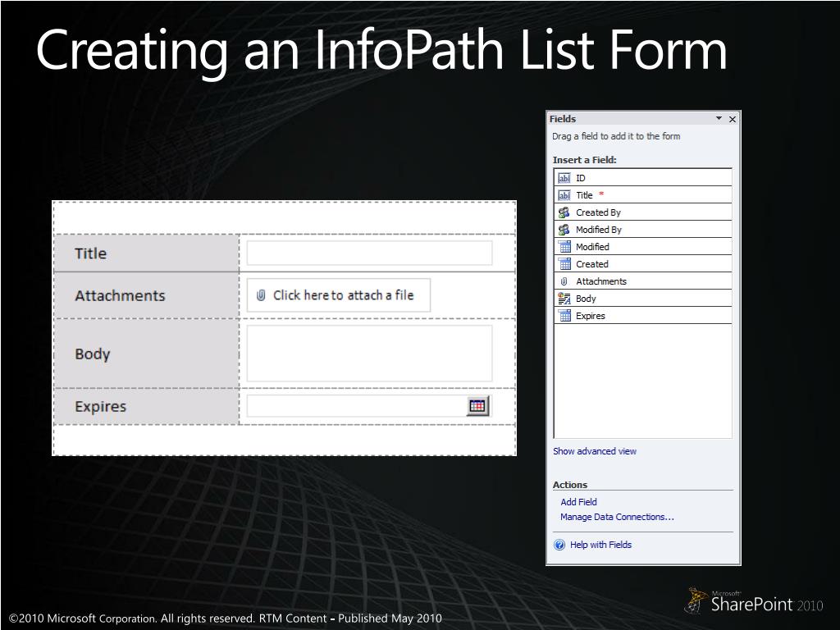Select the Body label cell in form
This screenshot has height=630, width=840.
[x=146, y=354]
